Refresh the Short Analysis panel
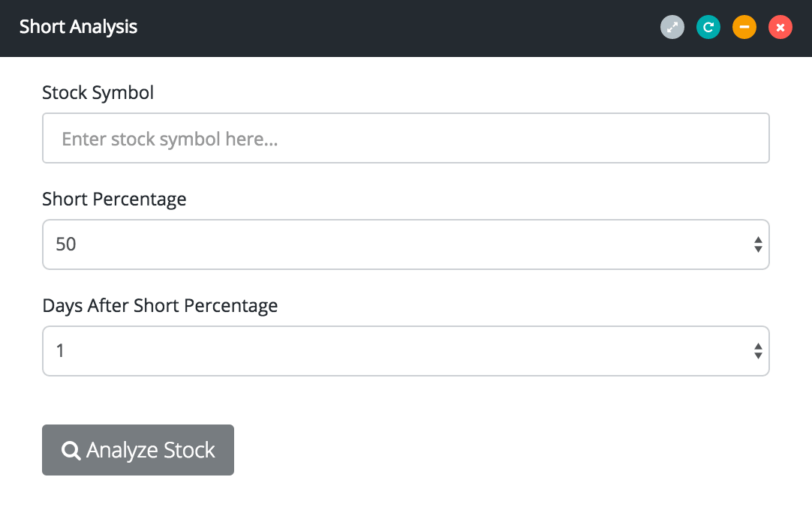The image size is (812, 513). 708,28
